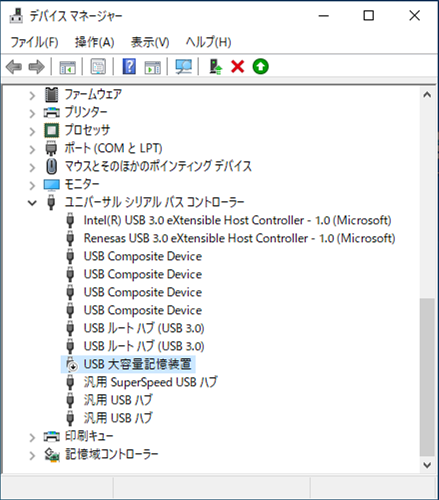The image size is (439, 500).
Task: Open the 表示(V) menu
Action: pos(150,42)
